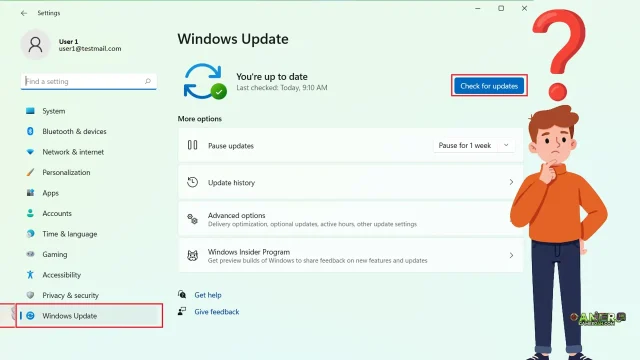Open the User 1 profile avatar
The height and width of the screenshot is (360, 640).
(x=36, y=44)
